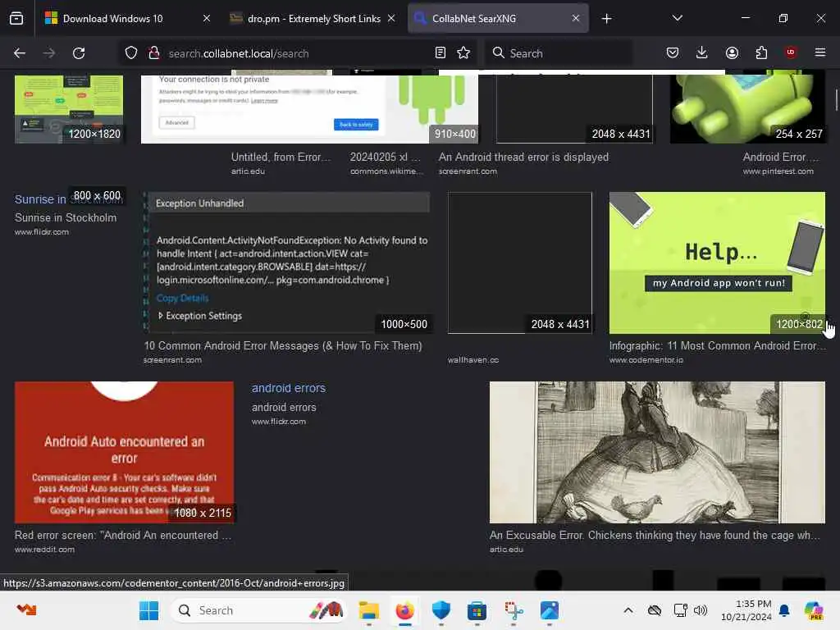Focus the URL address bar
Screen dimensions: 840x630
[297, 53]
